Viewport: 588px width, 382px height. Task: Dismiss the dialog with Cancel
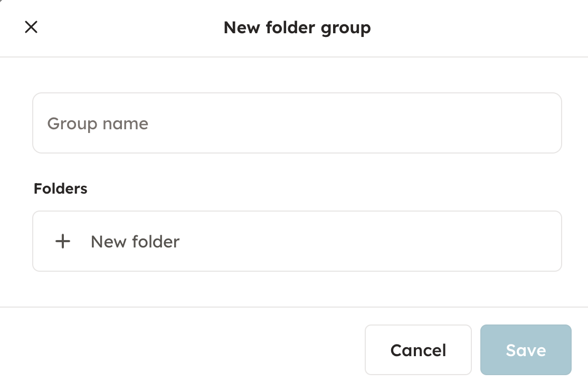pyautogui.click(x=418, y=350)
